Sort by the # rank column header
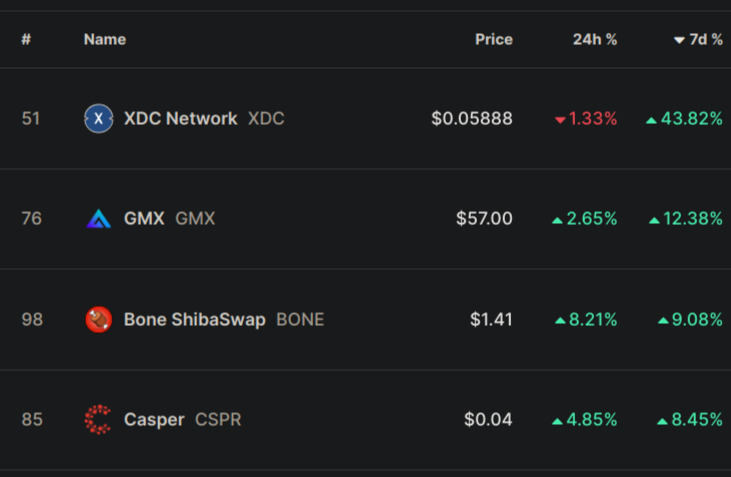This screenshot has height=477, width=731. (26, 40)
